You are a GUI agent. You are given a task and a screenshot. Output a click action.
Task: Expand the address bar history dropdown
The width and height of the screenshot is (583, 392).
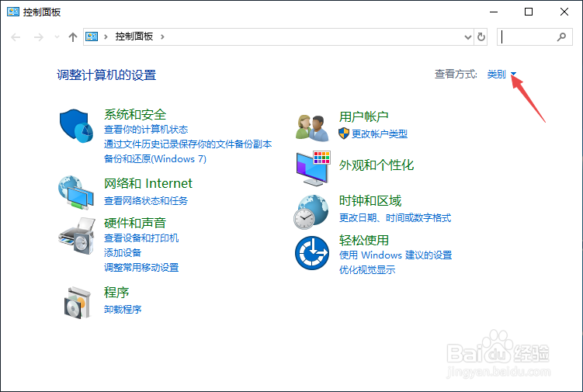click(x=468, y=36)
